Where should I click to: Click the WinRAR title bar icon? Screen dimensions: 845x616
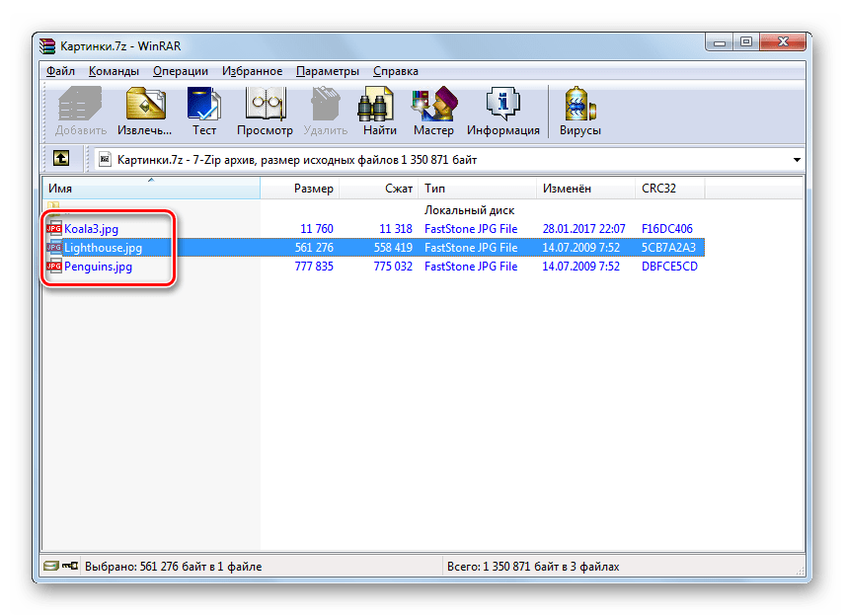click(x=47, y=46)
